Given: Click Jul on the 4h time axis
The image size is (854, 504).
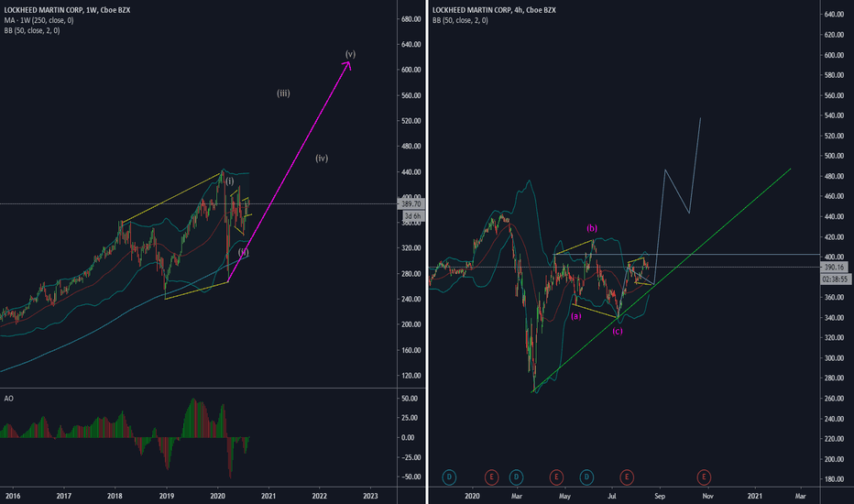Looking at the screenshot, I should [x=612, y=496].
